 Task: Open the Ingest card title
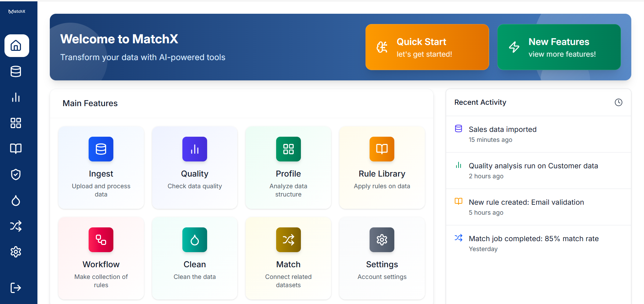pyautogui.click(x=101, y=174)
